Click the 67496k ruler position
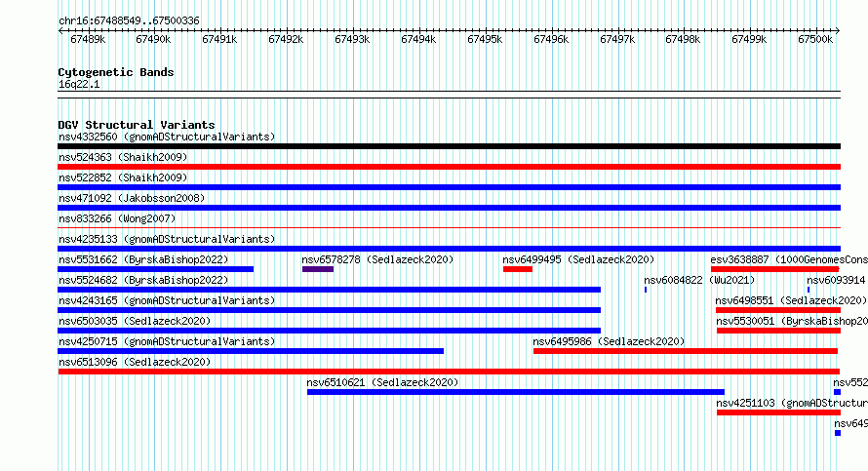This screenshot has height=471, width=868. pyautogui.click(x=551, y=39)
